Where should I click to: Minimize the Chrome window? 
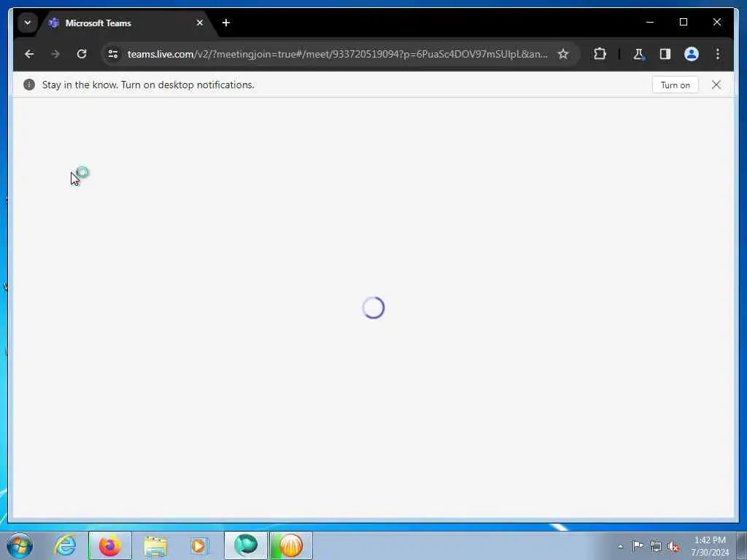click(x=650, y=22)
